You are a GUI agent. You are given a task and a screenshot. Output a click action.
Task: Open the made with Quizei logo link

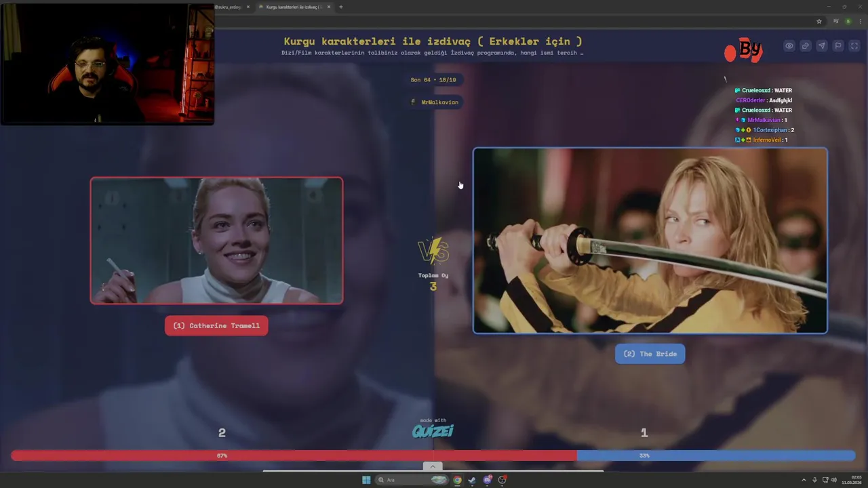(433, 428)
